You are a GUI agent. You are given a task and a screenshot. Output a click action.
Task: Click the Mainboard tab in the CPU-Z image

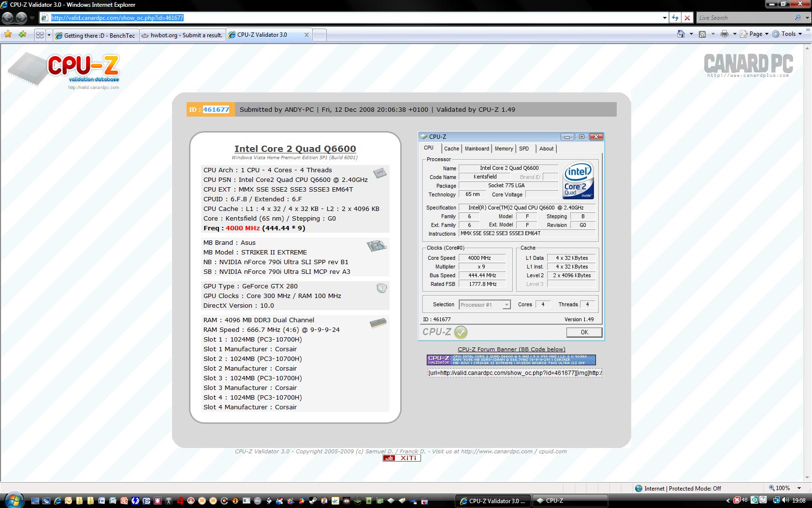pyautogui.click(x=477, y=149)
